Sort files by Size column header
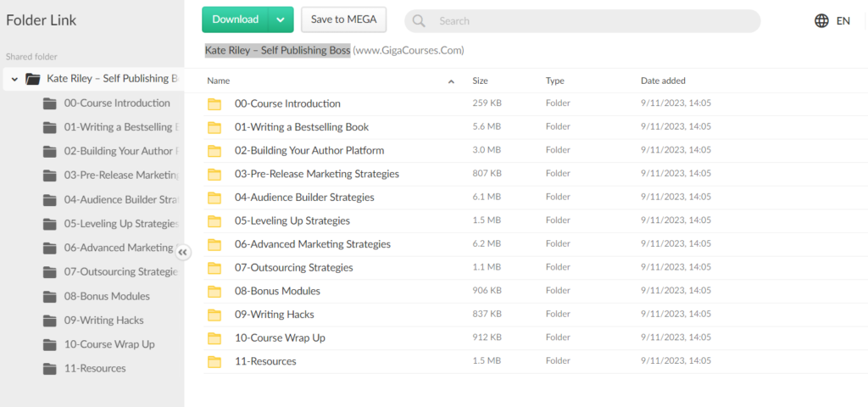The height and width of the screenshot is (407, 868). [x=480, y=81]
